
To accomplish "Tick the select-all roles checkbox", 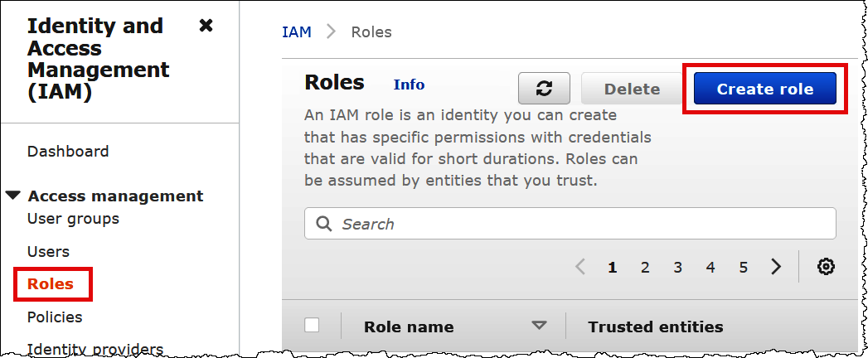I will tap(312, 326).
